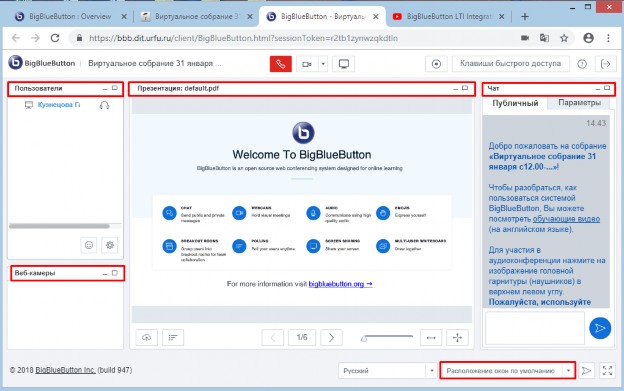Click the fit to page arrows button
The image size is (624, 391).
tap(457, 338)
